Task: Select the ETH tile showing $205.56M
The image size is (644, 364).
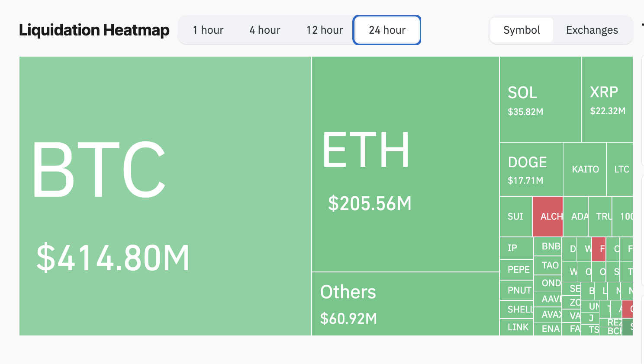Action: [x=405, y=164]
